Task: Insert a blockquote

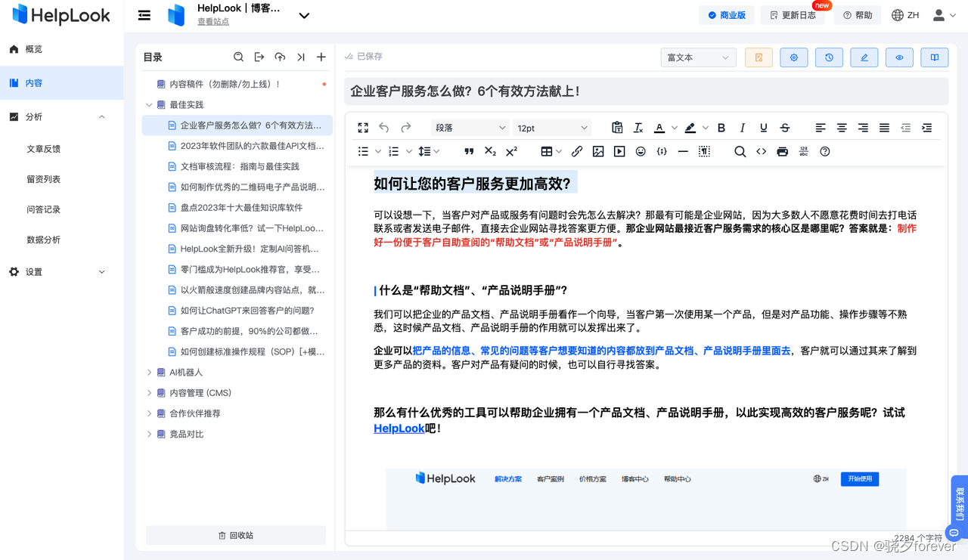Action: pos(469,152)
